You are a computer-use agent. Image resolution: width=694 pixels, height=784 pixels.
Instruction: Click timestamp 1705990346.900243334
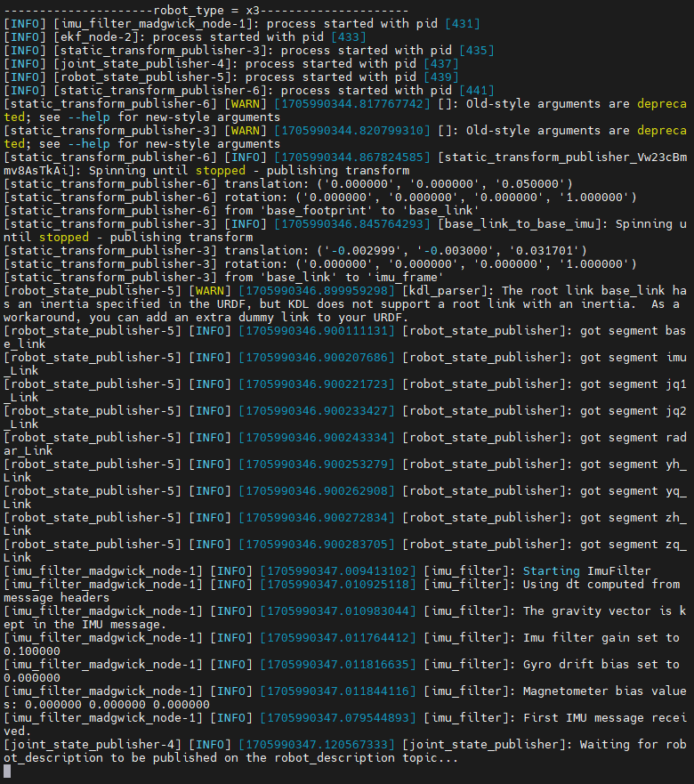[317, 438]
